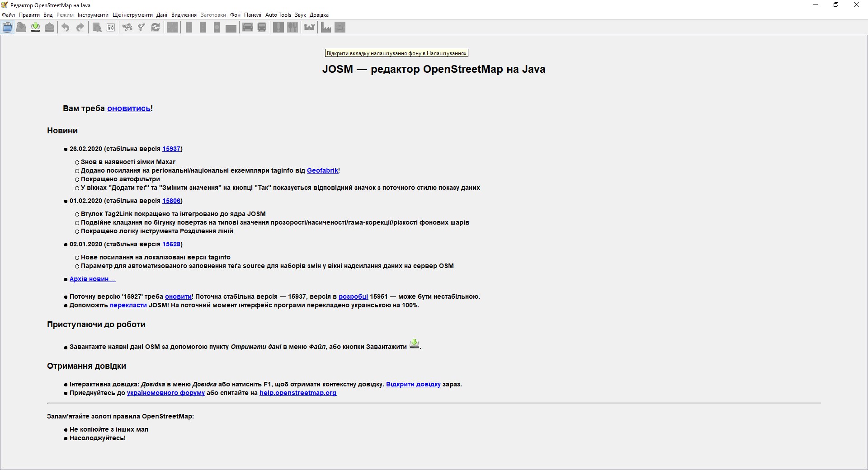Screen dimensions: 868x470
Task: Click the brick wall preset icon
Action: point(231,28)
